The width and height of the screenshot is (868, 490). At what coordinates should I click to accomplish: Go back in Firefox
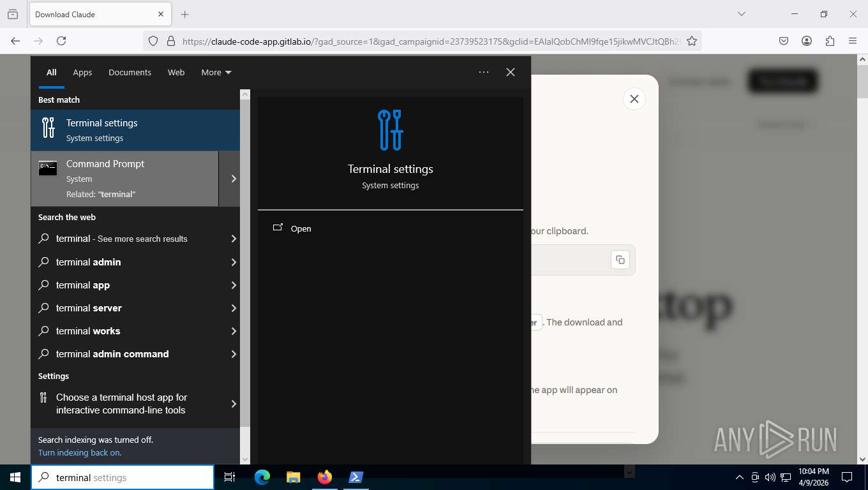point(15,41)
